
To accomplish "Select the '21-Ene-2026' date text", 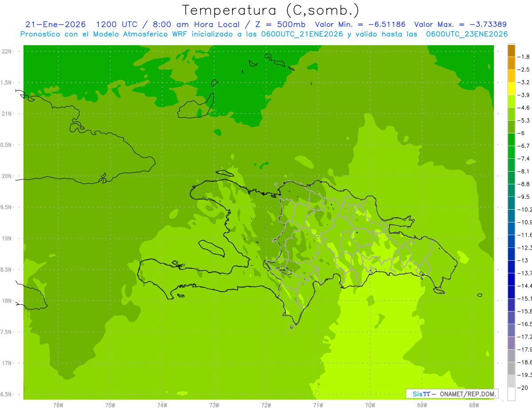I will tap(55, 24).
